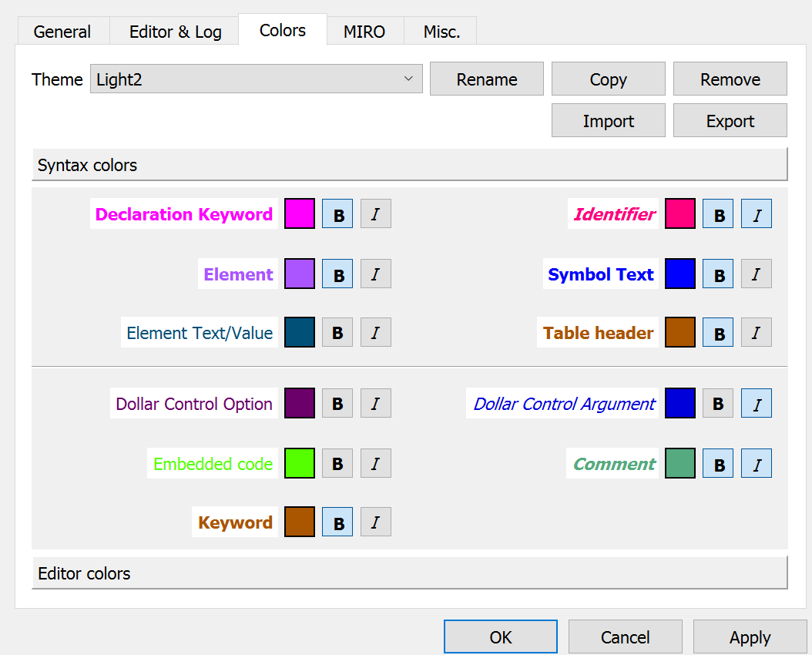Image resolution: width=812 pixels, height=655 pixels.
Task: Toggle italic for Identifier
Action: click(x=757, y=214)
